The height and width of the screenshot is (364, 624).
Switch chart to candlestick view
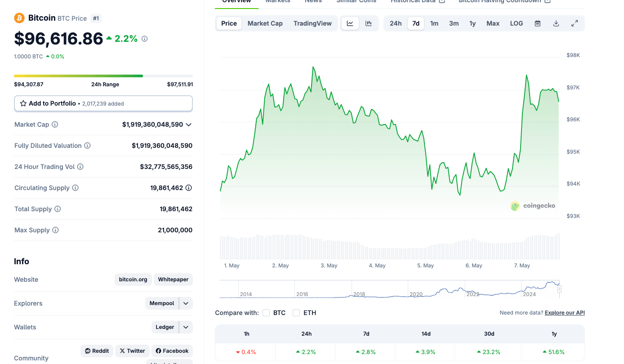(x=369, y=23)
